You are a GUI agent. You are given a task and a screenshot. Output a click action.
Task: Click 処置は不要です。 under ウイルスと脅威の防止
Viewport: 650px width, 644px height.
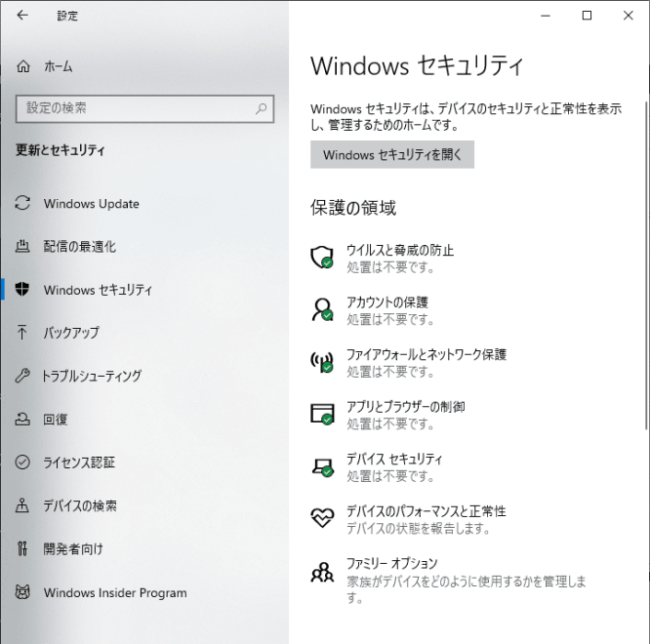(x=390, y=267)
